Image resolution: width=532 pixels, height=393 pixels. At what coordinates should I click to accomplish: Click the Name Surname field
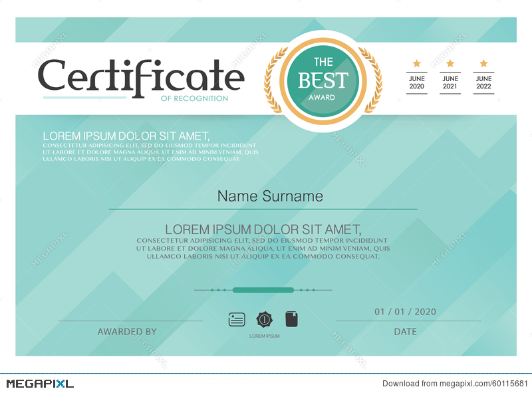(x=269, y=196)
